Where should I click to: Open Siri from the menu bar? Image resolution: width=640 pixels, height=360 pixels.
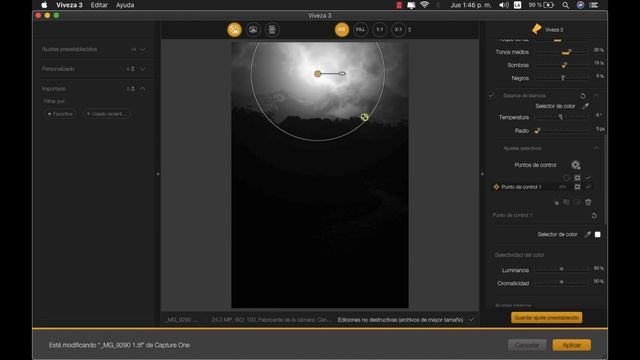click(x=580, y=5)
